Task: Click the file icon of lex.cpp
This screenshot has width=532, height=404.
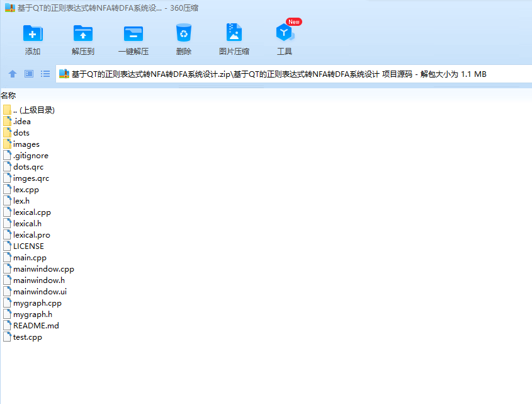Action: pyautogui.click(x=7, y=189)
